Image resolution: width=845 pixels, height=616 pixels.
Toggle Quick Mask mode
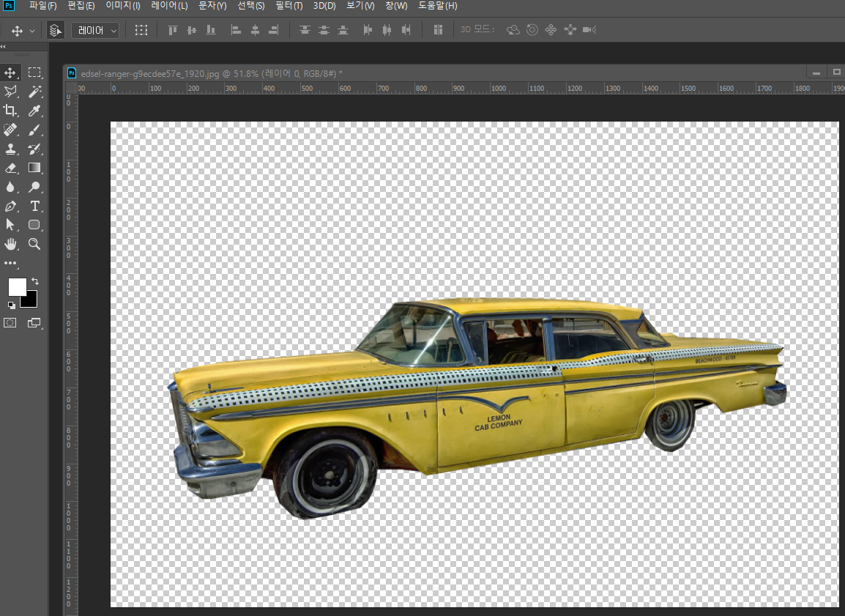[10, 323]
